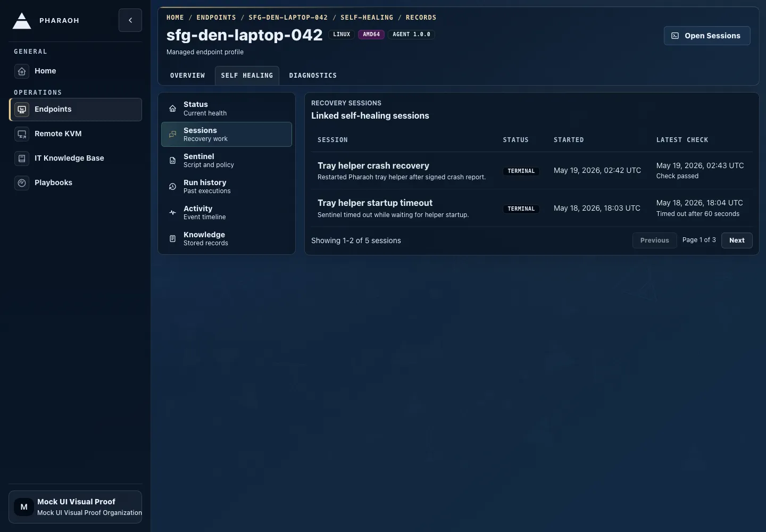This screenshot has width=766, height=532.
Task: Click the Activity pulse icon
Action: click(x=172, y=213)
